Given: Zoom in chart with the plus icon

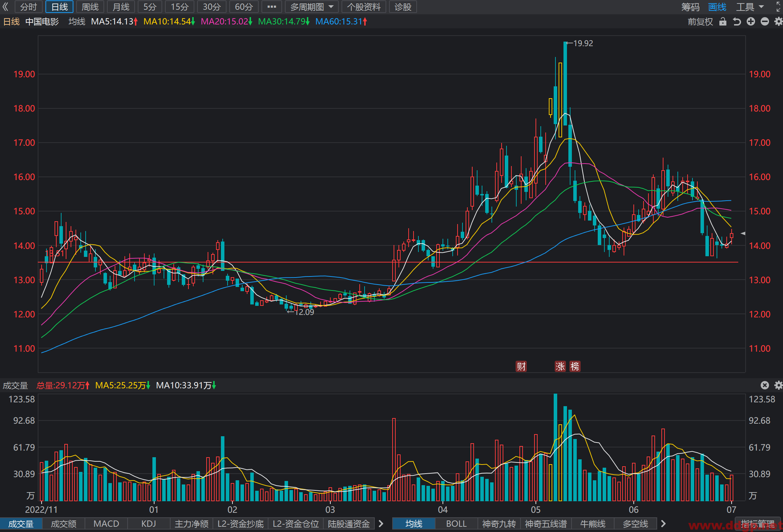Looking at the screenshot, I should 751,22.
